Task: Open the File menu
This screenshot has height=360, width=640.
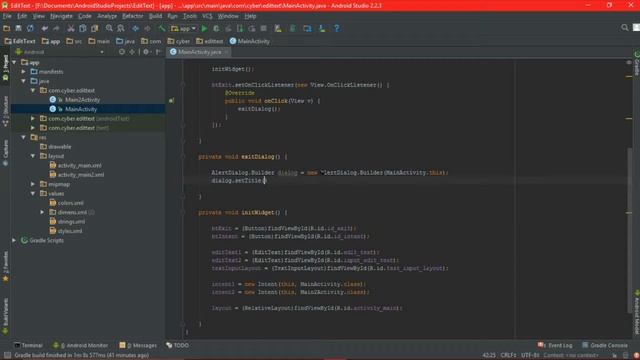Action: pyautogui.click(x=7, y=16)
